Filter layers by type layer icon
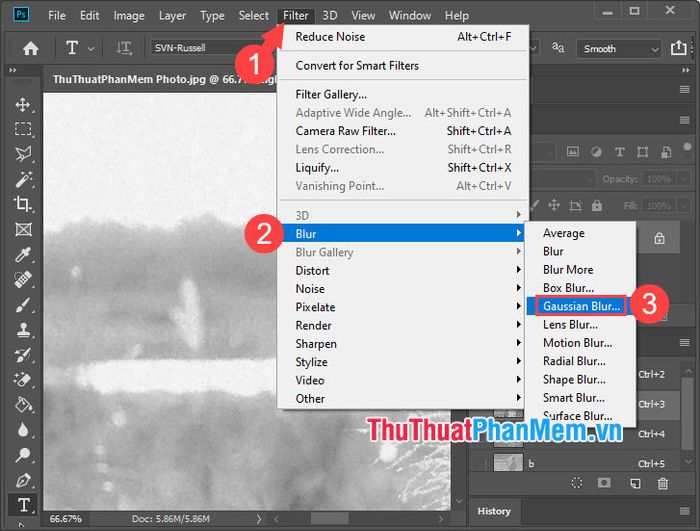Viewport: 700px width, 531px height. (x=620, y=152)
